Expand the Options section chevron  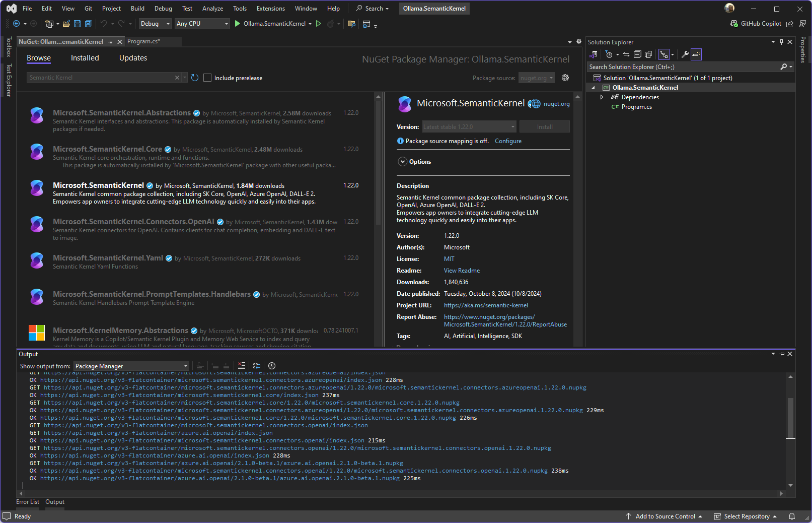(402, 162)
